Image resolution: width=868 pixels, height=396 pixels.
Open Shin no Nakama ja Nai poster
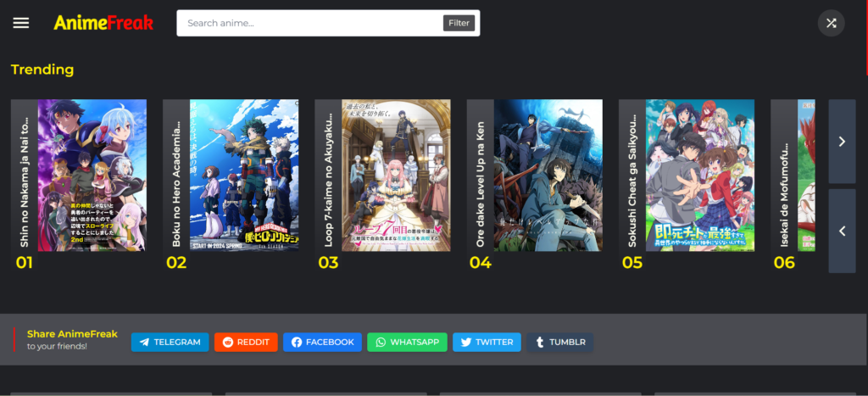coord(92,175)
